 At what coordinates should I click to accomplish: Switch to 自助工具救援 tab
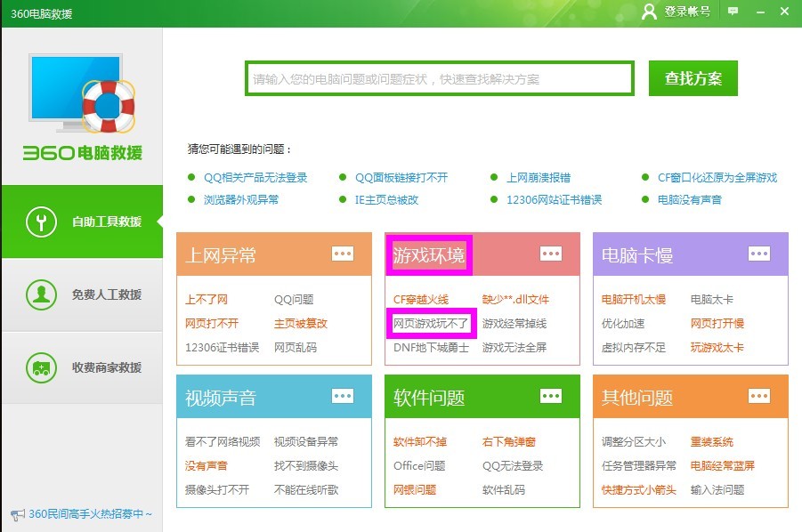(x=83, y=222)
